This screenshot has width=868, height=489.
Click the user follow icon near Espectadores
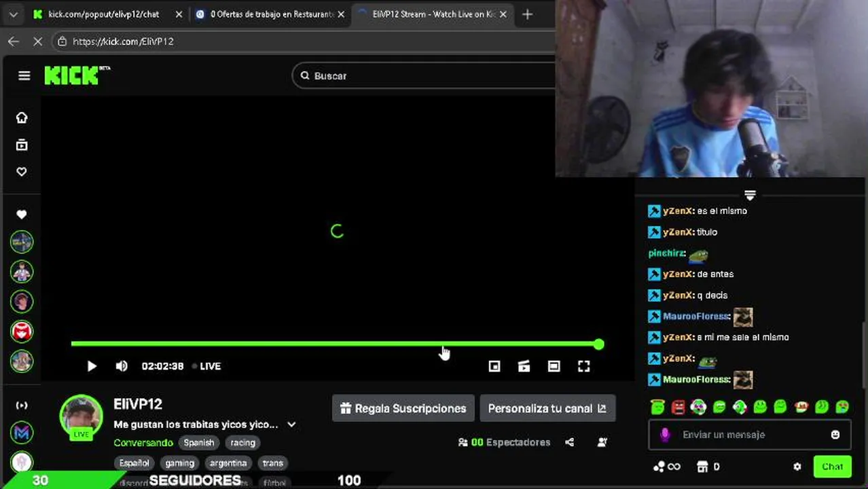[602, 442]
